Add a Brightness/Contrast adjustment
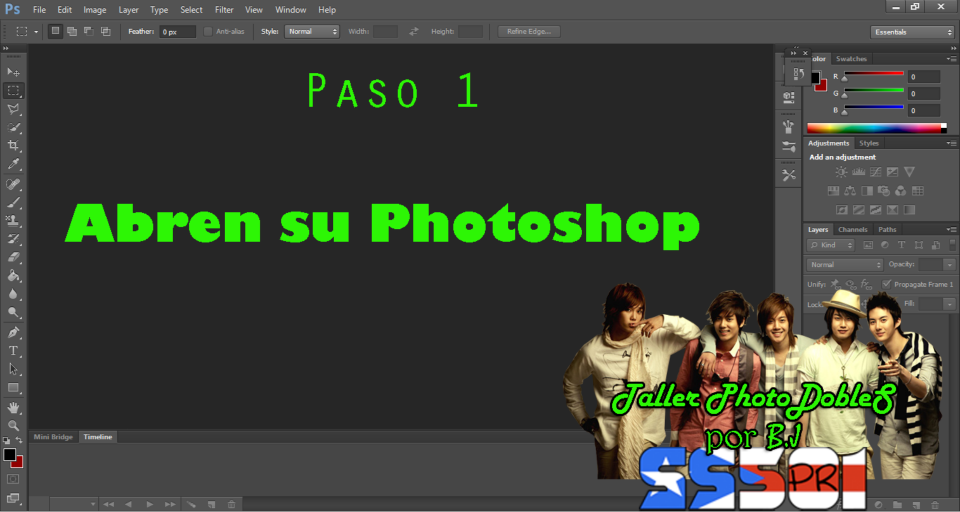Viewport: 960px width, 512px height. point(842,172)
